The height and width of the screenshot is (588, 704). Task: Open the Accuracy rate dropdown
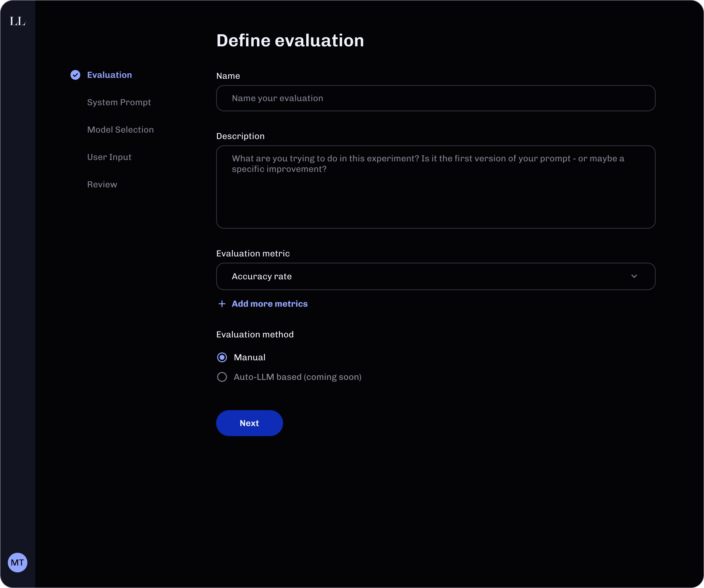435,276
